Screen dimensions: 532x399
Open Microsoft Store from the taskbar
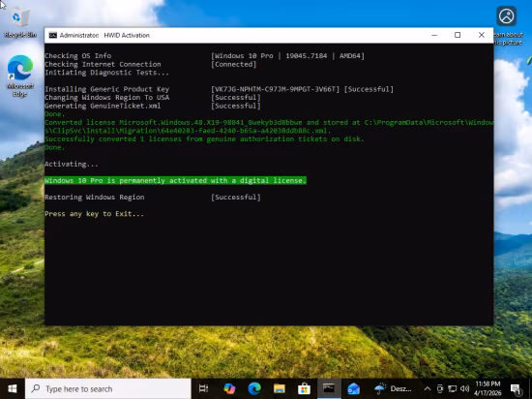point(304,388)
